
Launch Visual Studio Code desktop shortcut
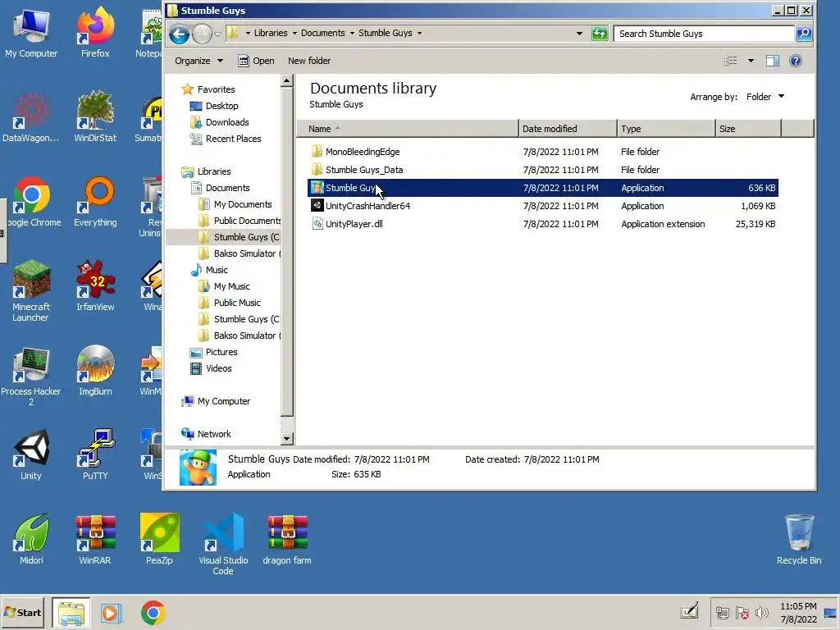[223, 545]
